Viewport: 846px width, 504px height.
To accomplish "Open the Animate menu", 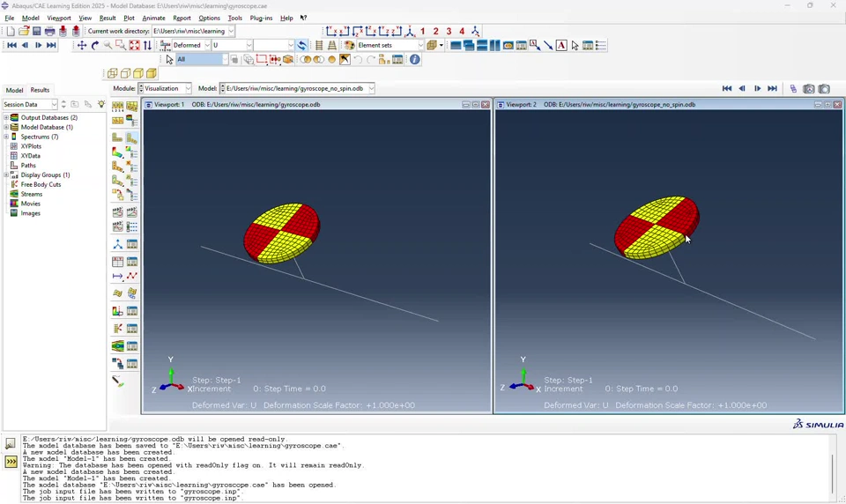I will [x=153, y=18].
